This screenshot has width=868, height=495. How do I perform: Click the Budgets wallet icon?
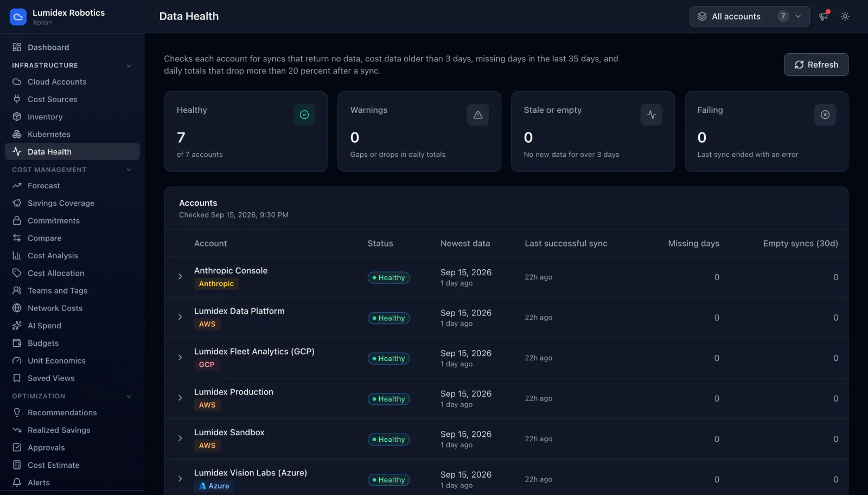(17, 343)
